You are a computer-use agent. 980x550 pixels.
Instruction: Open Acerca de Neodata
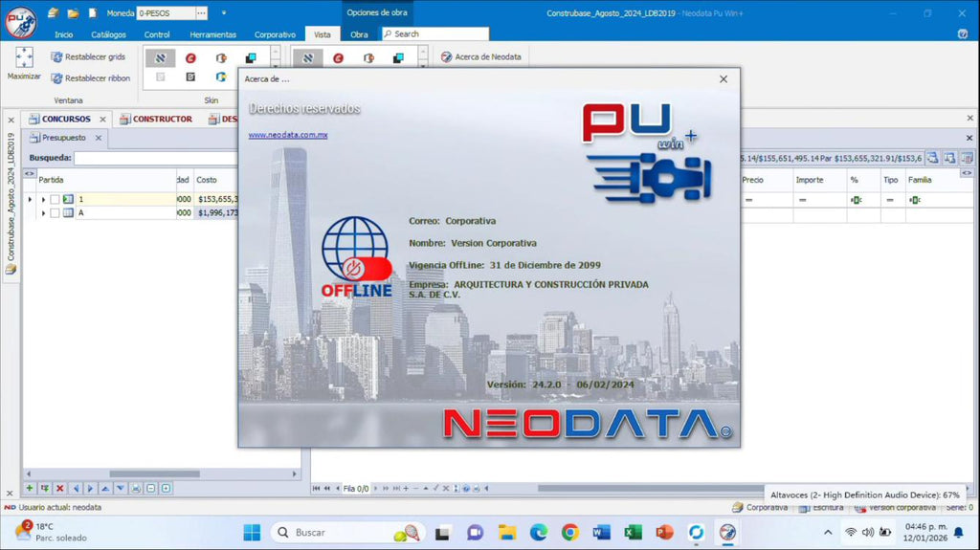click(x=481, y=56)
